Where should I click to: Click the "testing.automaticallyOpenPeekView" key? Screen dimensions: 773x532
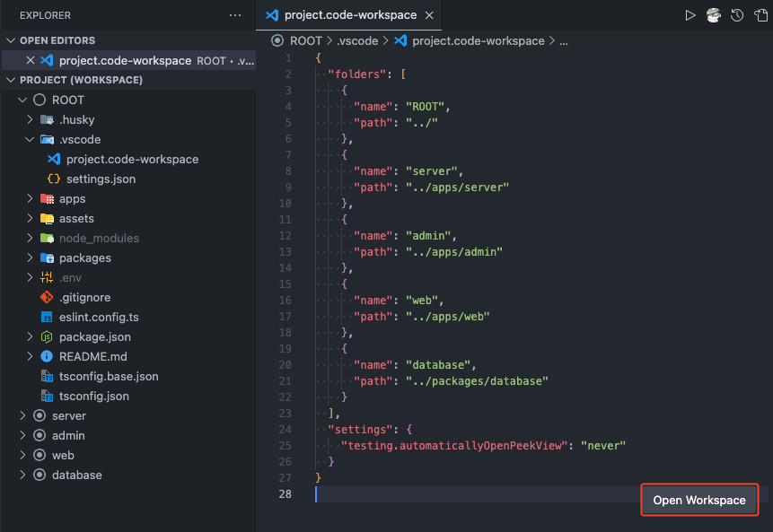tap(454, 445)
